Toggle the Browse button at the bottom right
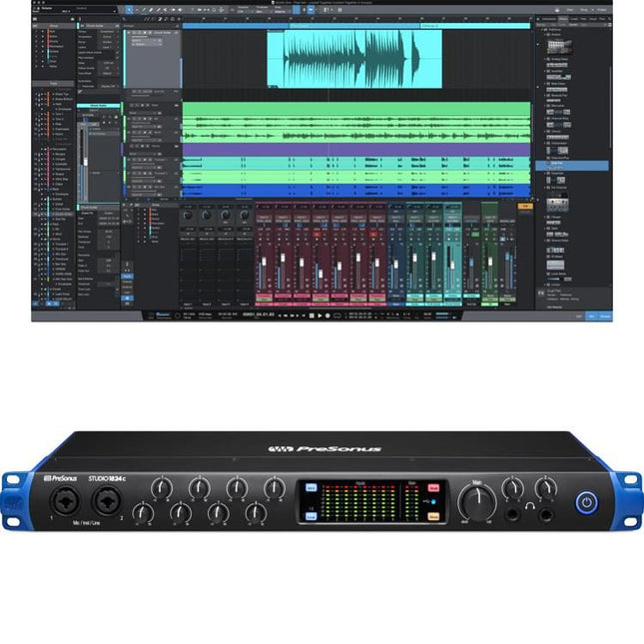Viewport: 644px width, 644px height. [x=605, y=317]
